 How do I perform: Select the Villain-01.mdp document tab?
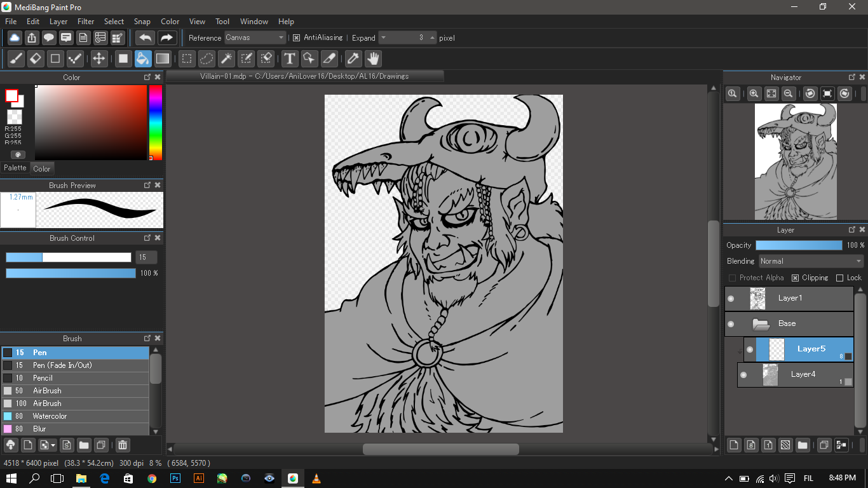(x=304, y=76)
